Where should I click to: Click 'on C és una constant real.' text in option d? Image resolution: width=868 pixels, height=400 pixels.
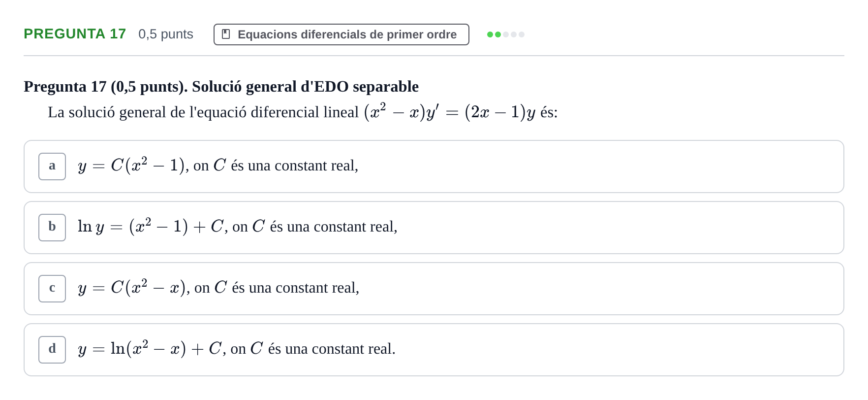(313, 349)
